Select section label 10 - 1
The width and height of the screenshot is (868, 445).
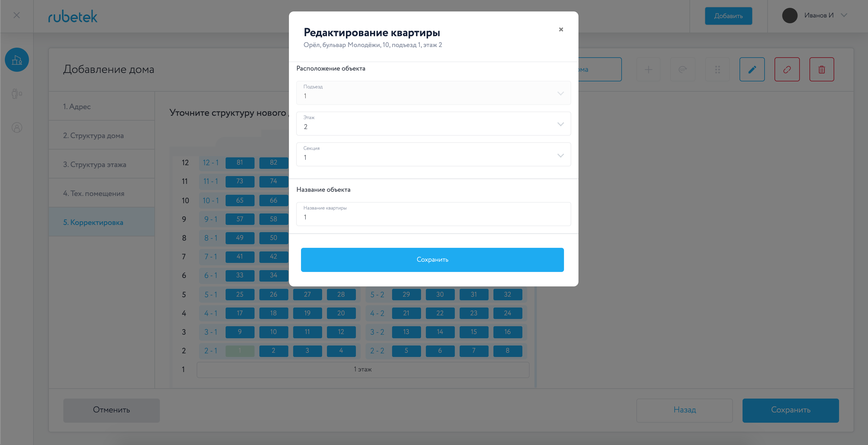tap(211, 200)
